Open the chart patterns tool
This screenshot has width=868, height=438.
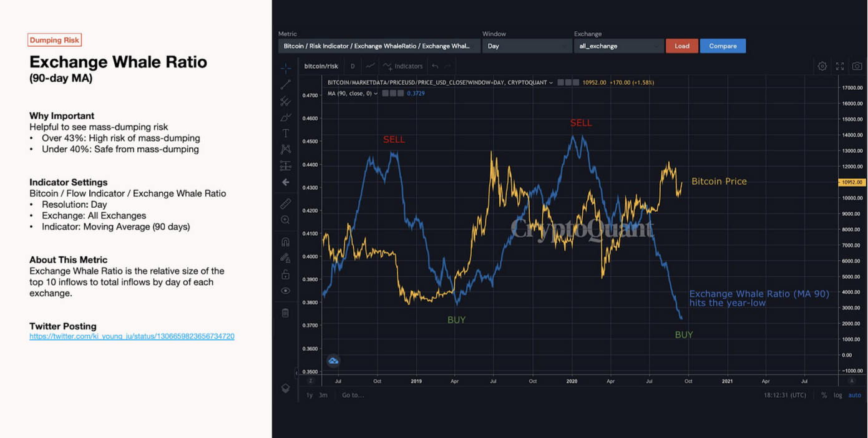pos(285,149)
